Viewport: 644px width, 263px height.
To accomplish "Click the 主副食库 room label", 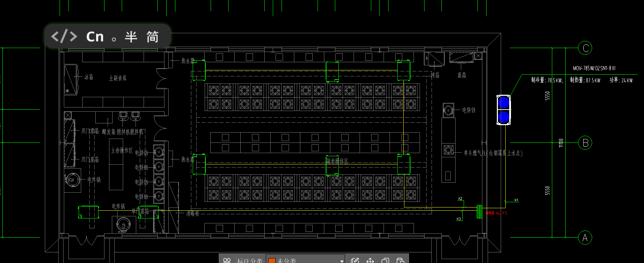I will (x=118, y=78).
